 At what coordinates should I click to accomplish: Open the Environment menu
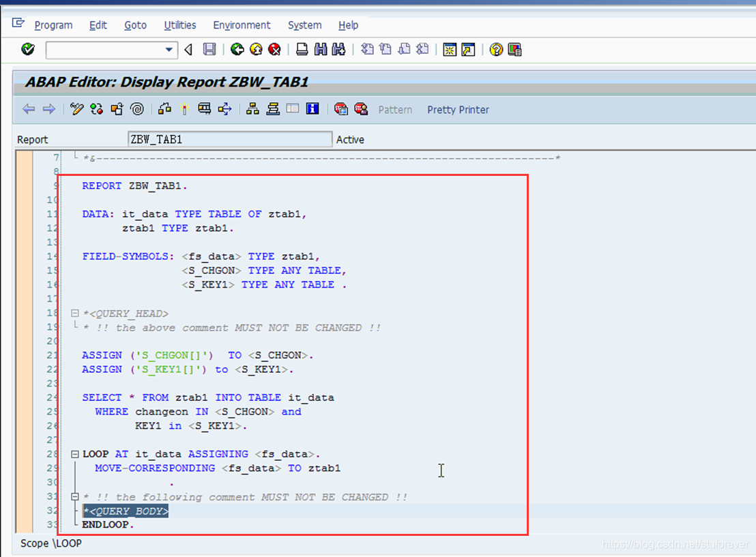tap(242, 25)
